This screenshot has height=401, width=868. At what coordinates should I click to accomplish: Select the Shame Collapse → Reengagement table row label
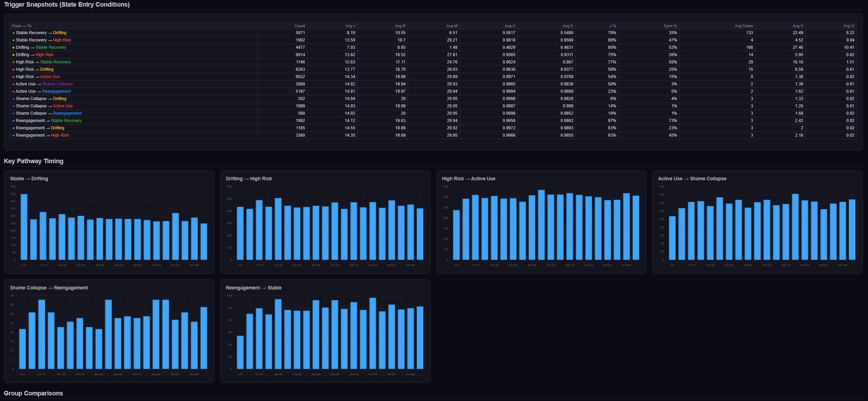click(x=47, y=113)
